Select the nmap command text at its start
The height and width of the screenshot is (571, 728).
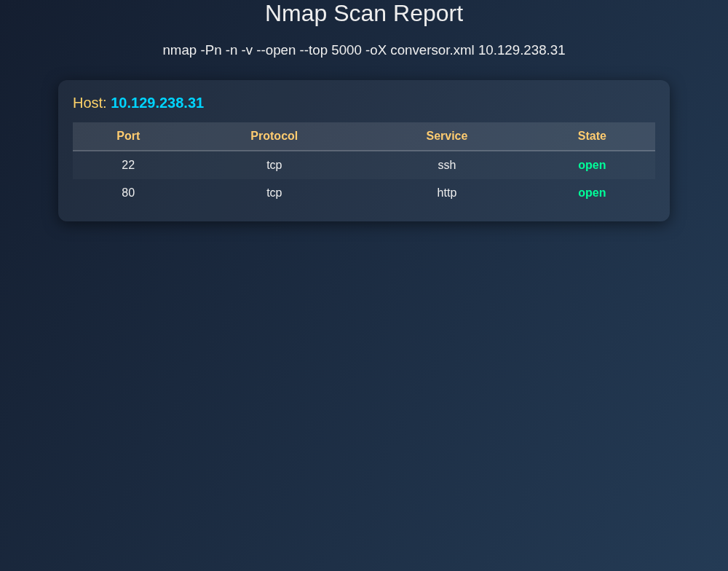[x=179, y=50]
